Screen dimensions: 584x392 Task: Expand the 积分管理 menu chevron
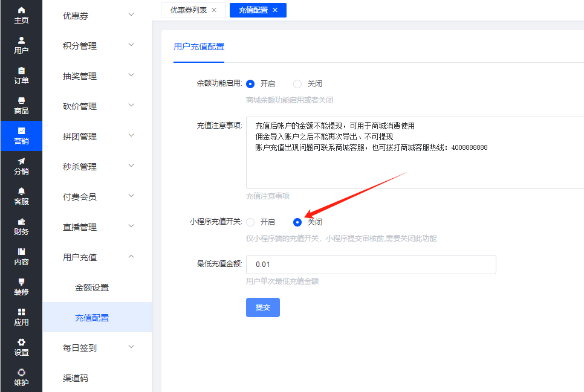(x=131, y=45)
